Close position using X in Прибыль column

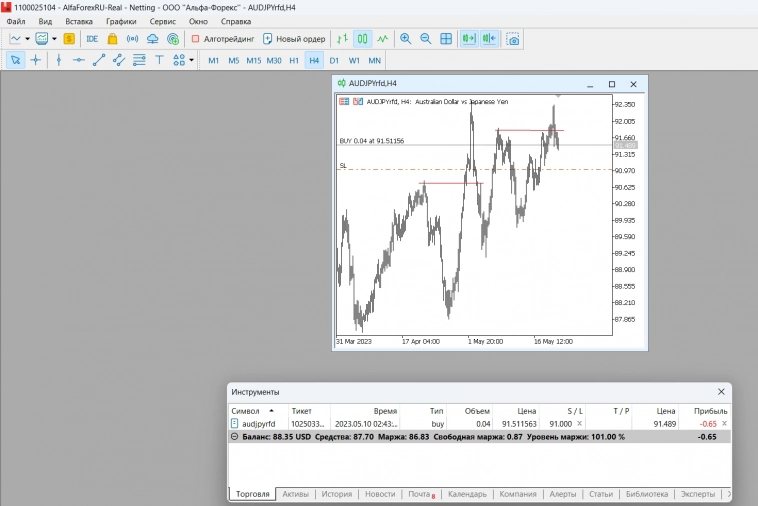(x=725, y=424)
